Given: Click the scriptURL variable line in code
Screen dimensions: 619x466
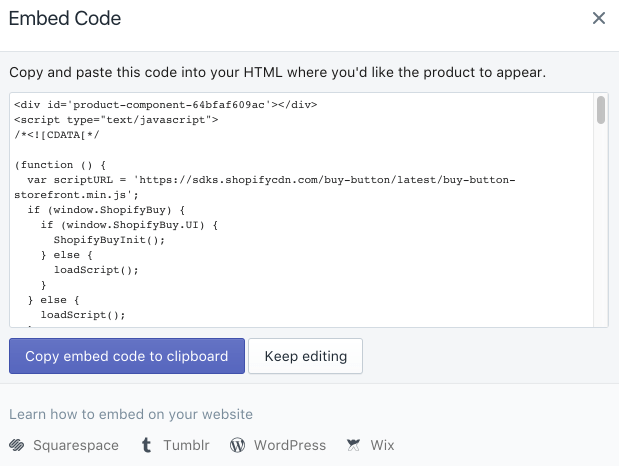Looking at the screenshot, I should [264, 187].
